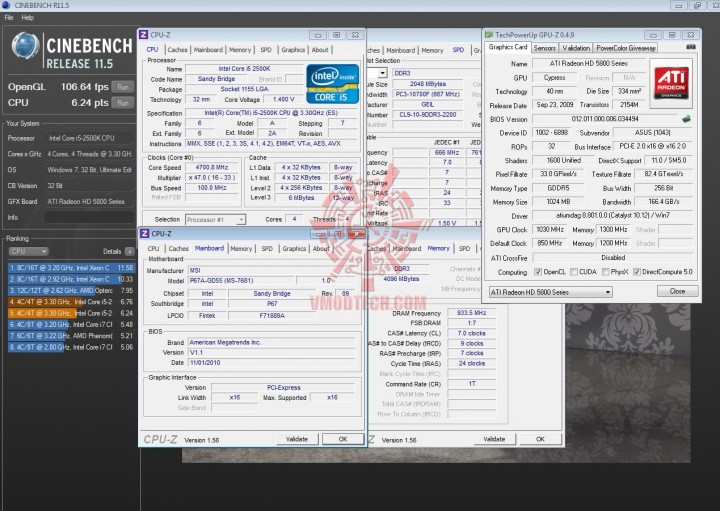Select ranking row 4 Core i5 score 6.76
Viewport: 720px width, 511px height.
(x=71, y=302)
